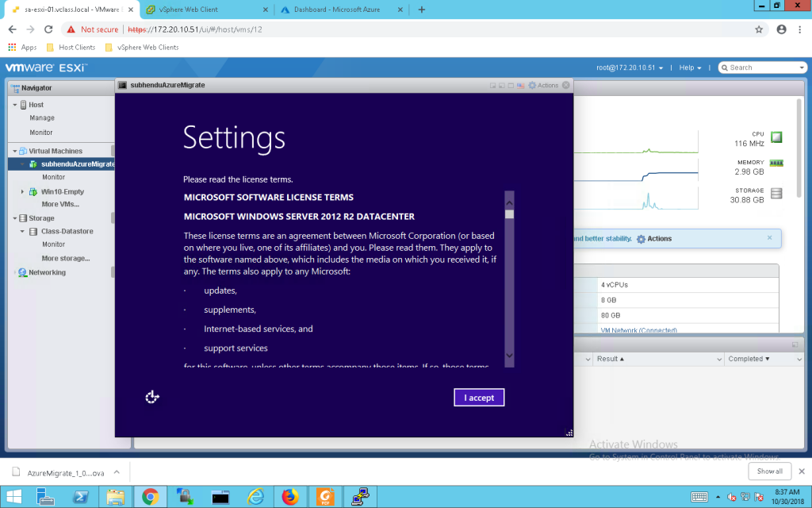Open the Apps bookmarks shortcut

[22, 47]
